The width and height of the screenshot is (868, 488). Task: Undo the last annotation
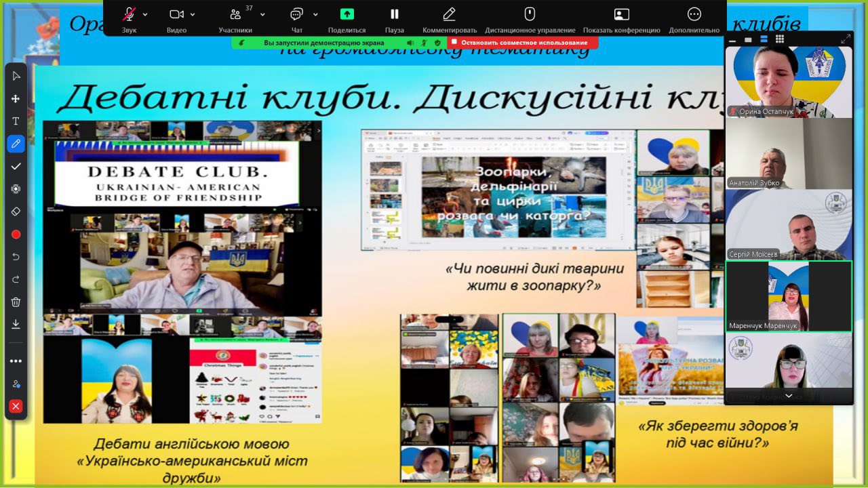click(16, 257)
